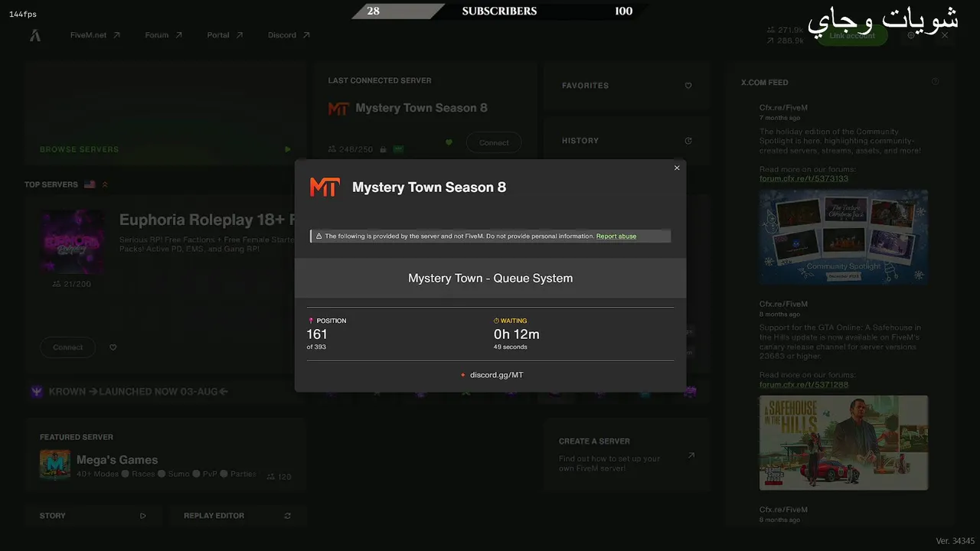Click the US flag next to Top Servers
Viewport: 980px width, 551px height.
pyautogui.click(x=90, y=184)
